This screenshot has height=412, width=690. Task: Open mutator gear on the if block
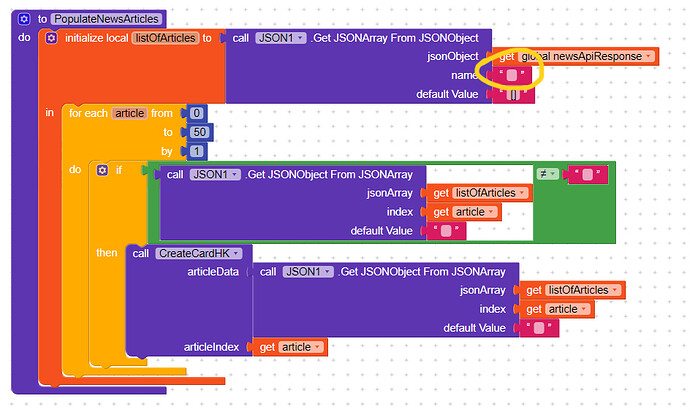(x=102, y=170)
